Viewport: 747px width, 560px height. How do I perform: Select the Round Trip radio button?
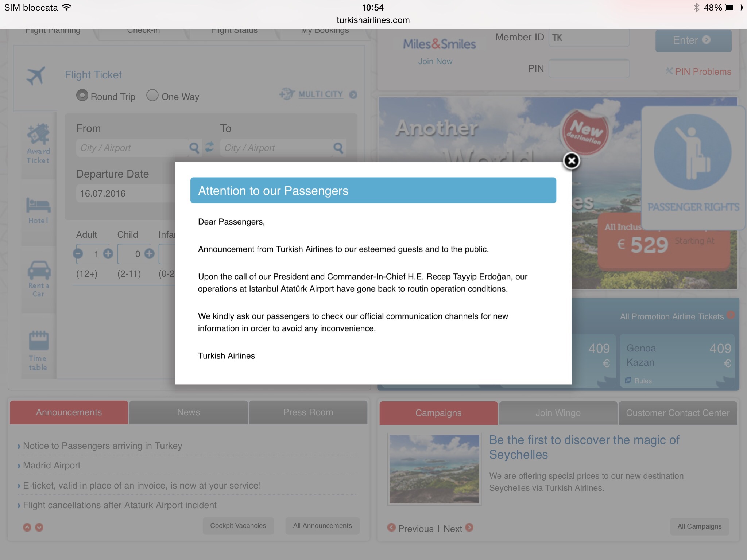[x=82, y=96]
